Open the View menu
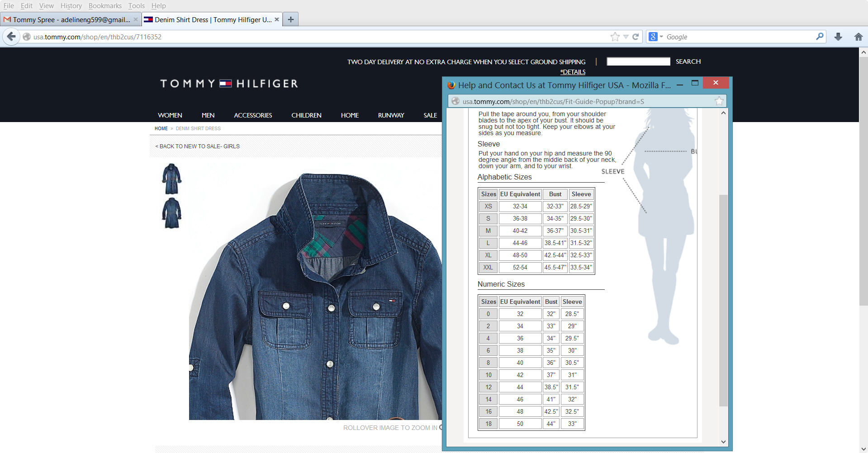868x453 pixels. [x=46, y=5]
